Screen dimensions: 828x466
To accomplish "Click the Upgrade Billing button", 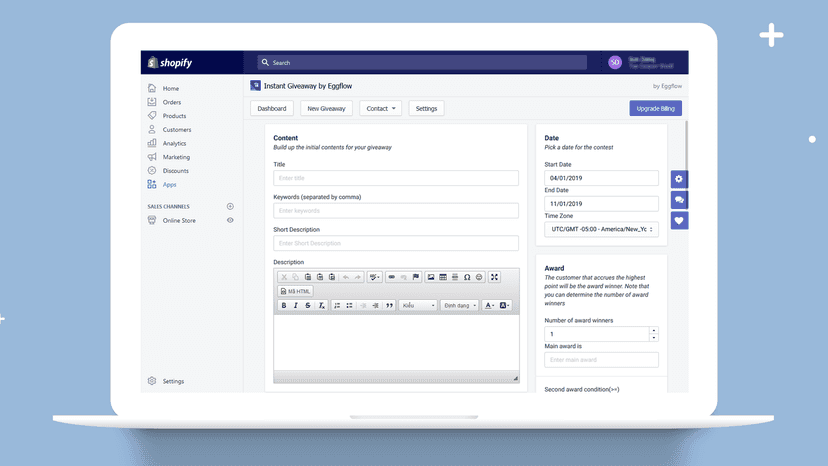I will [655, 108].
